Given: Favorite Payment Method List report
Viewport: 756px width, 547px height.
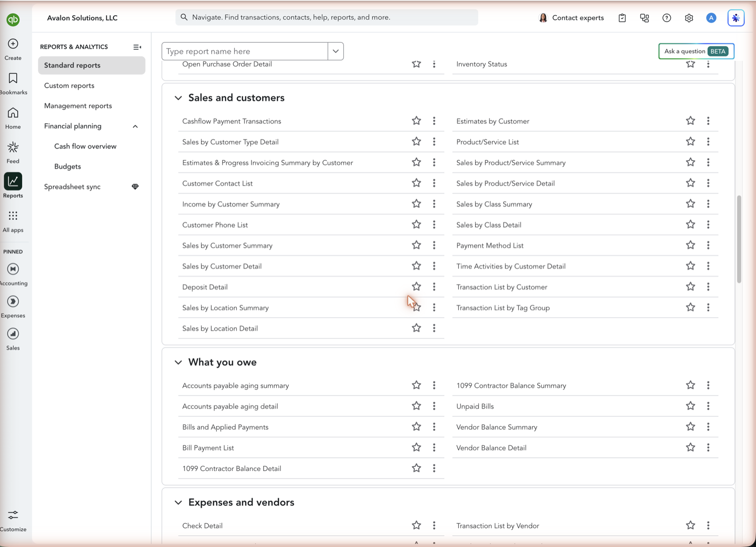Looking at the screenshot, I should (x=690, y=245).
